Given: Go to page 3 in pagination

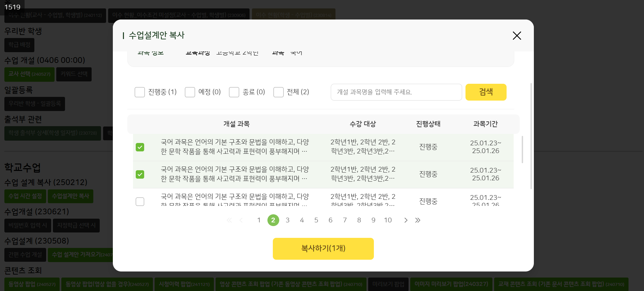Looking at the screenshot, I should [x=288, y=220].
